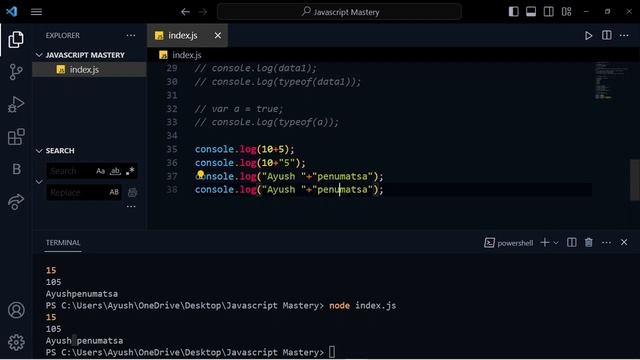Split the terminal panel
640x360 pixels.
click(571, 242)
